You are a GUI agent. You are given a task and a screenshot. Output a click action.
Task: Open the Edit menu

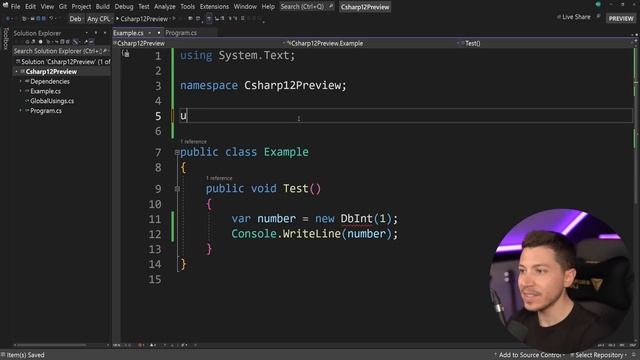pos(31,7)
